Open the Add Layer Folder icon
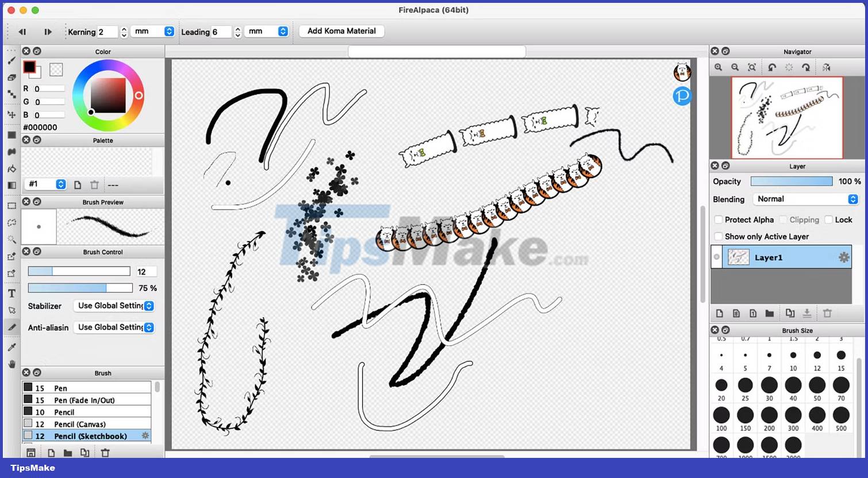This screenshot has height=478, width=868. [x=770, y=313]
